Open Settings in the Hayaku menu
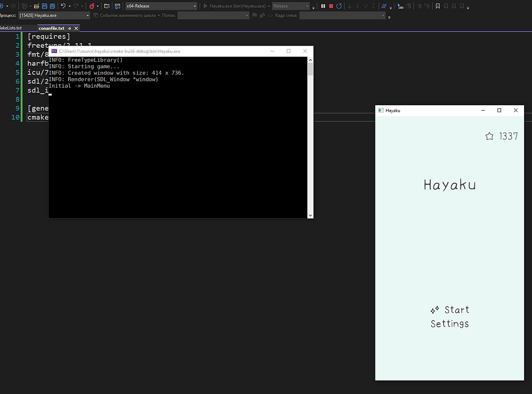This screenshot has width=532, height=394. click(450, 324)
